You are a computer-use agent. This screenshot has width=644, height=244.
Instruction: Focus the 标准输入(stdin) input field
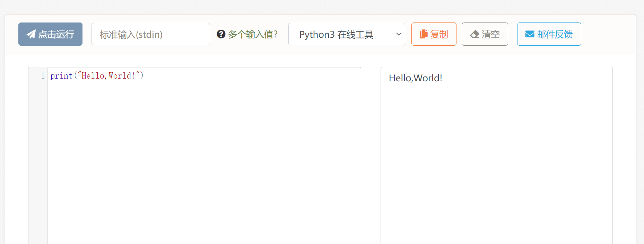pos(150,34)
